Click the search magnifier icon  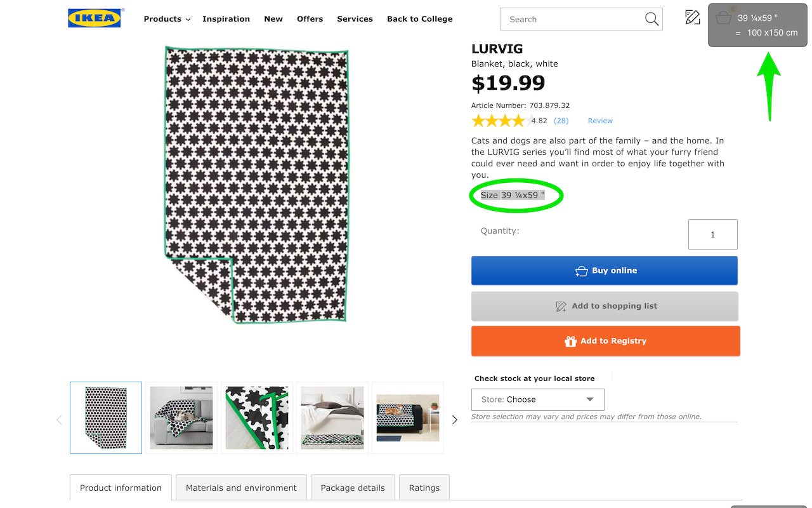click(x=652, y=19)
